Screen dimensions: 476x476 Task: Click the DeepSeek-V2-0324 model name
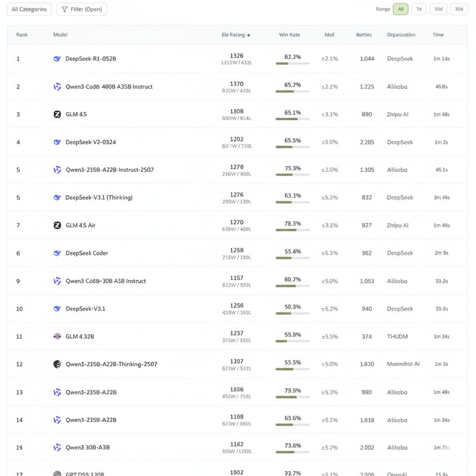[91, 142]
